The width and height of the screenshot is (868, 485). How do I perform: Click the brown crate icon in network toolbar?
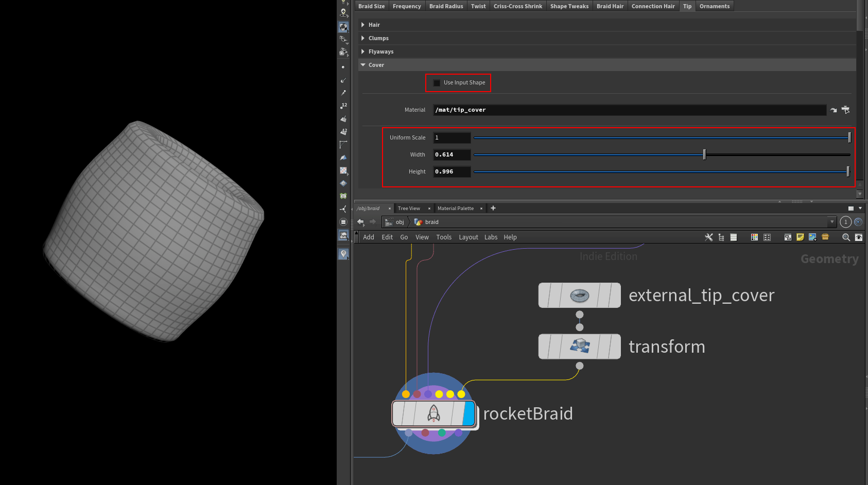click(825, 237)
